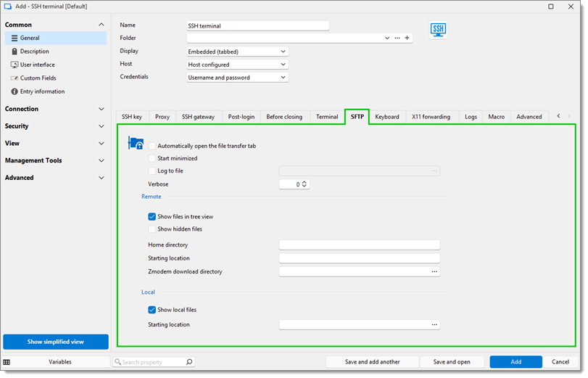Switch to the Proxy tab

162,117
